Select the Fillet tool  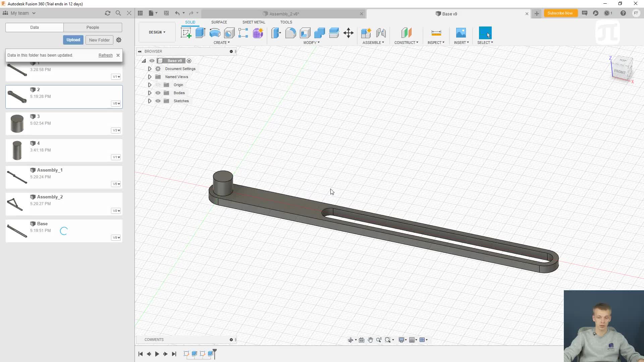click(290, 33)
